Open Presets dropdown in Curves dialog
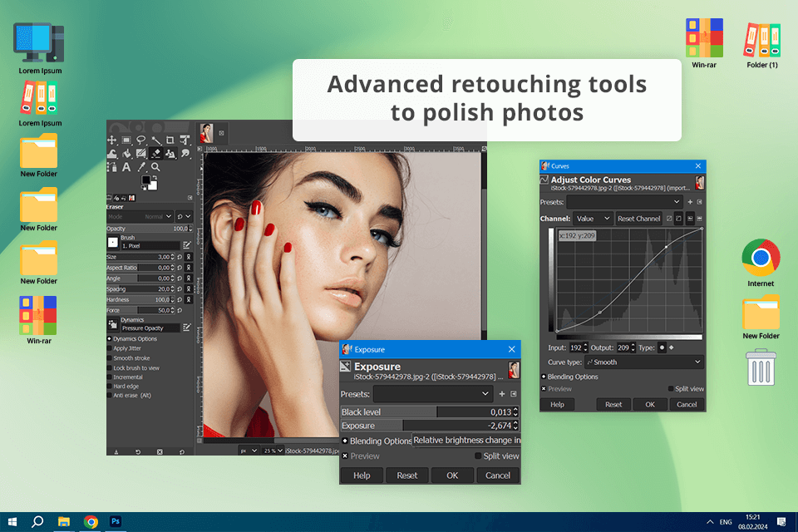 624,202
